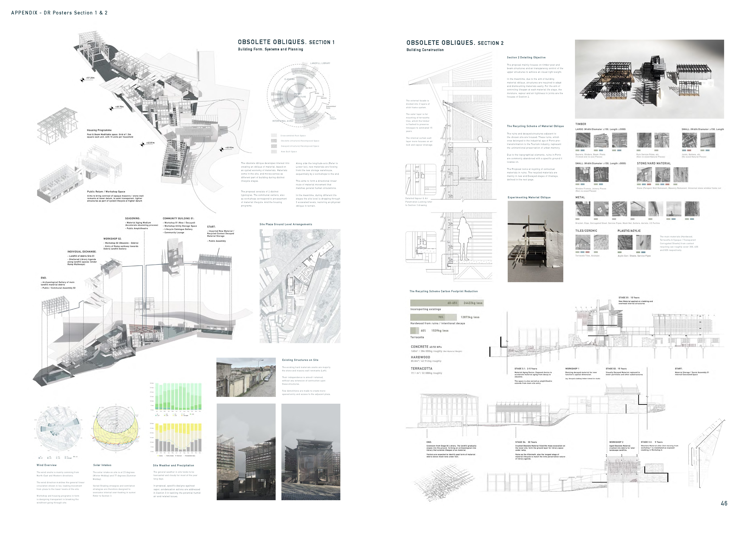Viewport: 756px width, 533px height.
Task: Click the Wind Overview heading
Action: [46, 465]
